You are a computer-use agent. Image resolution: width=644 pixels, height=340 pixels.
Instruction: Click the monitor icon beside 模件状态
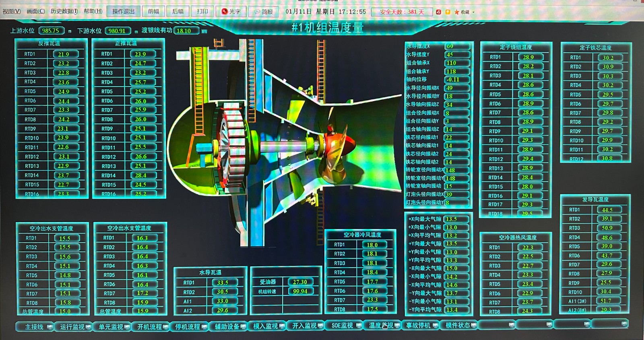click(473, 325)
